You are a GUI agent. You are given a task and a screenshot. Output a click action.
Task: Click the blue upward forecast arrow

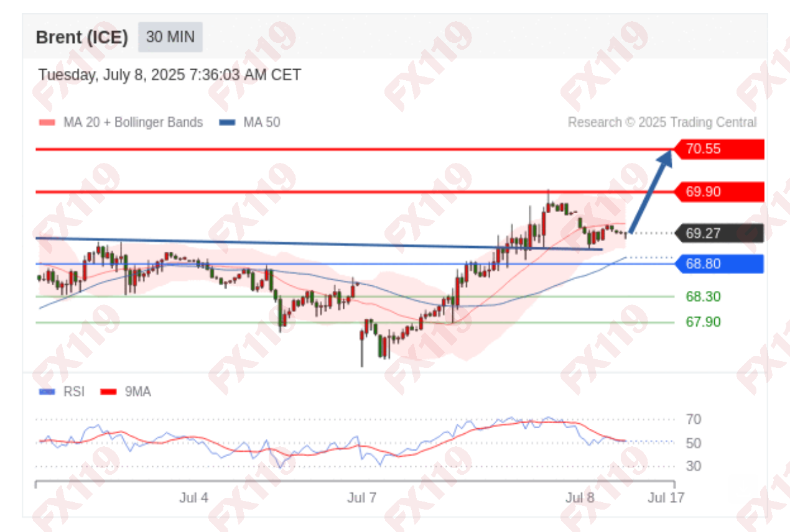point(651,190)
